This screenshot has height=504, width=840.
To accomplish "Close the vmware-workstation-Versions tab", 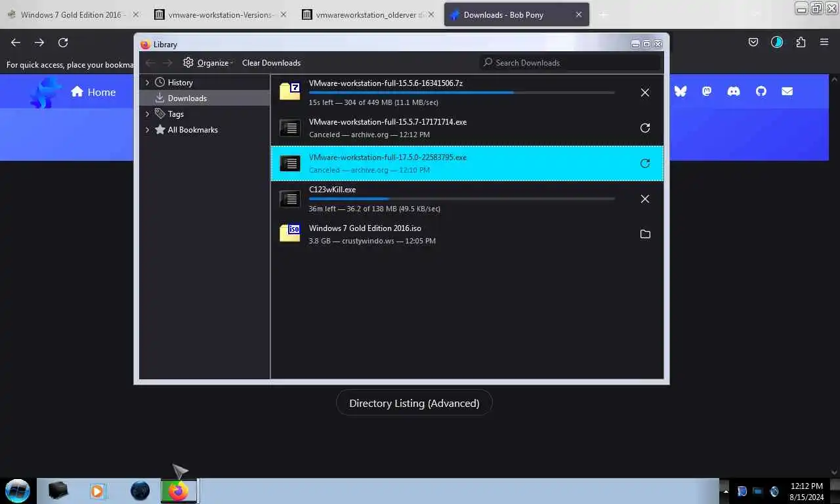I will 283,14.
